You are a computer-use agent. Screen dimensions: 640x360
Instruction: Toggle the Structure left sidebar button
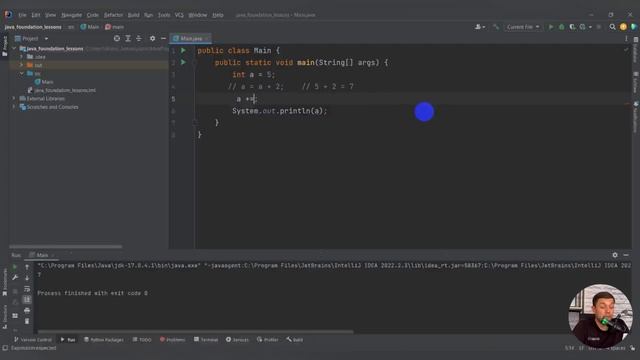pos(4,317)
